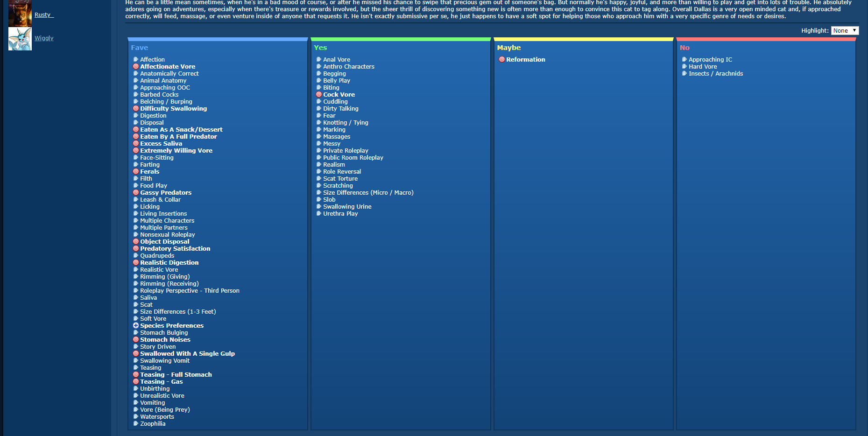
Task: Click the arrow icon beside Insects / Arachnids
Action: (685, 73)
